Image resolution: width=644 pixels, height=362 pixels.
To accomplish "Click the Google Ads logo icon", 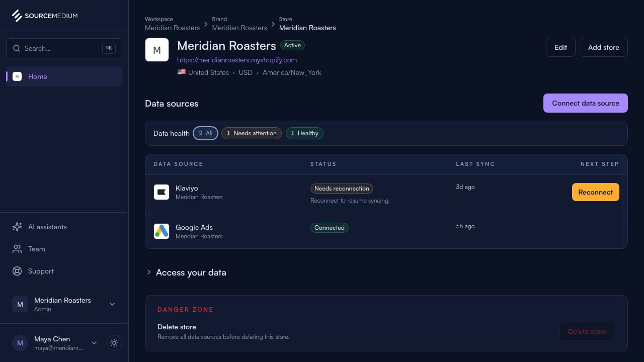I will pyautogui.click(x=162, y=231).
